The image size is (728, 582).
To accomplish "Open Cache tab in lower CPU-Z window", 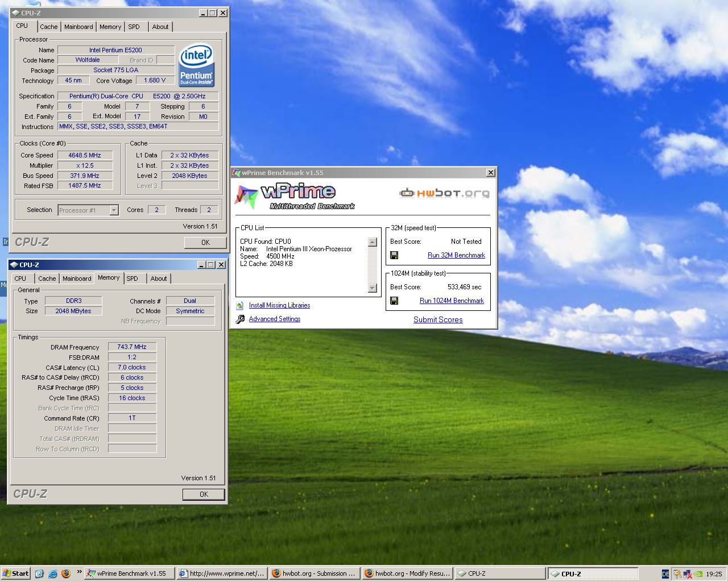I will click(47, 278).
